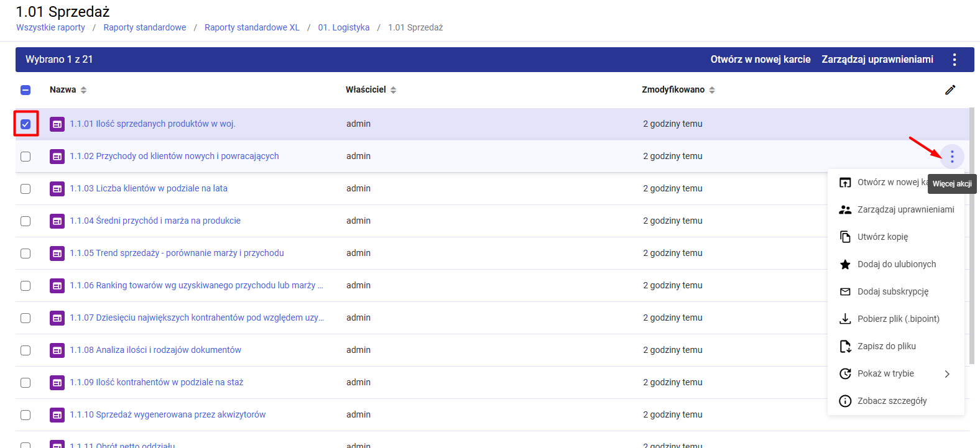Click the vertical scrollbar of the list

972,236
